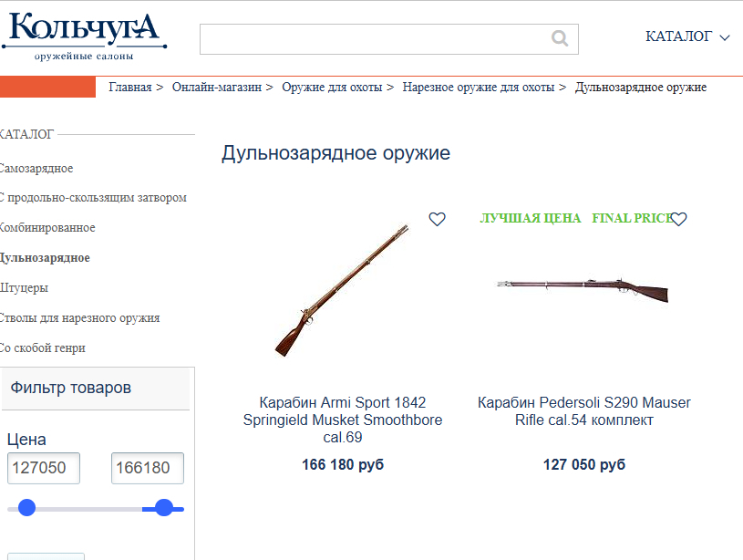Open Стволы для нарезного оружия category
This screenshot has width=743, height=560.
click(x=79, y=317)
